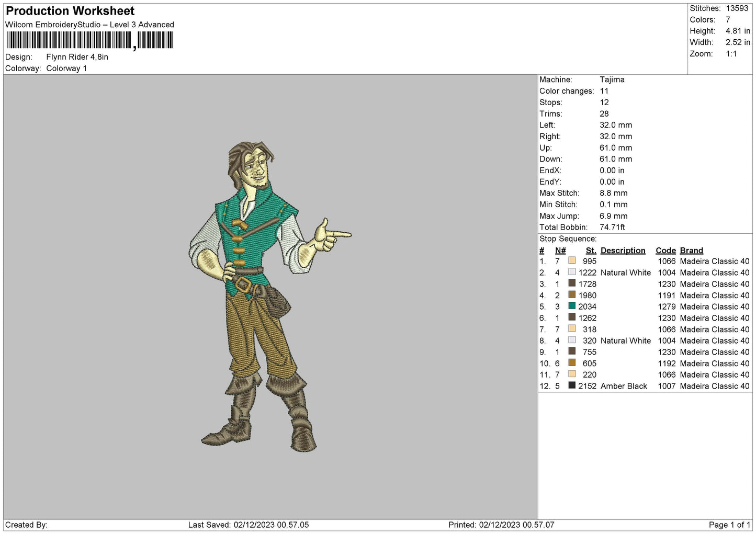756x534 pixels.
Task: Click the Min Stitch value 0.1 mm
Action: 614,204
